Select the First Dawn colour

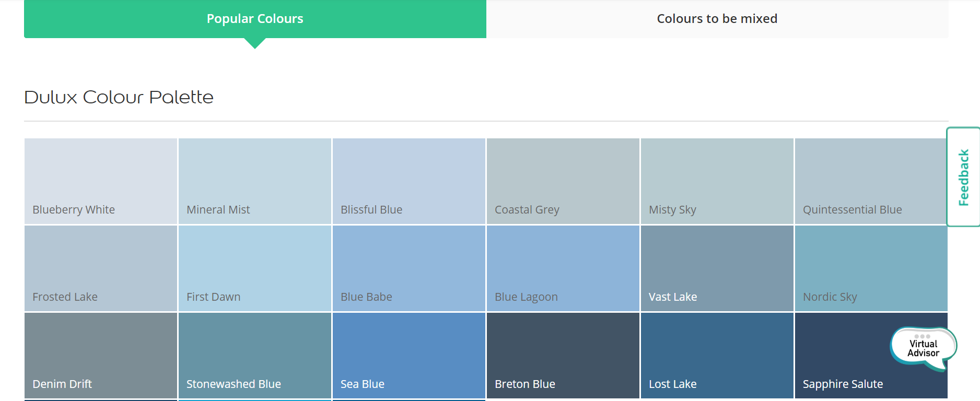point(255,268)
